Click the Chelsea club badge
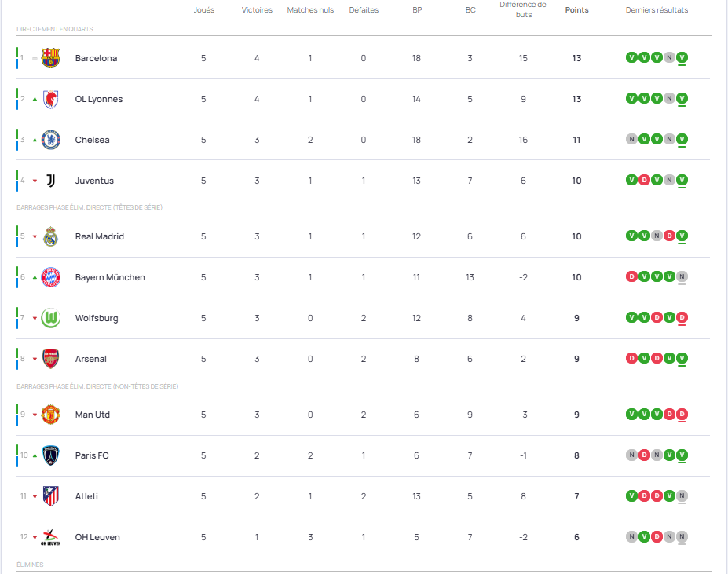Viewport: 728px width, 574px height. click(50, 140)
